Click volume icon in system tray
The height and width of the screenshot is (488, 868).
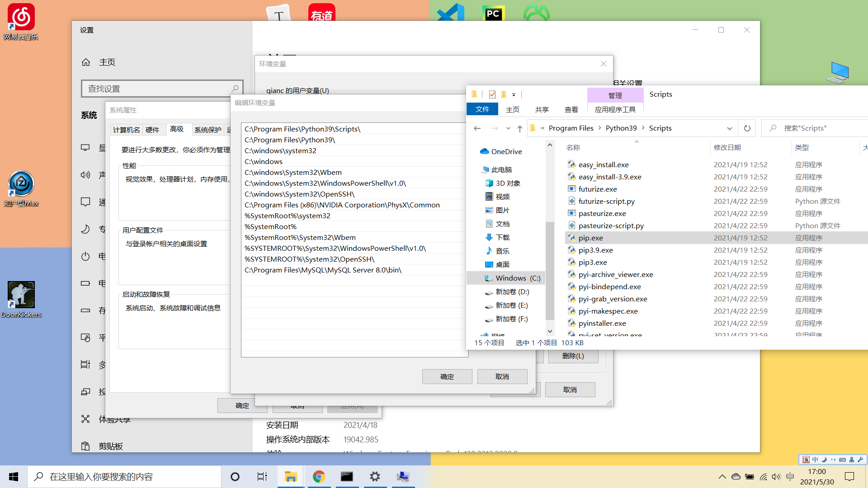[x=776, y=477]
